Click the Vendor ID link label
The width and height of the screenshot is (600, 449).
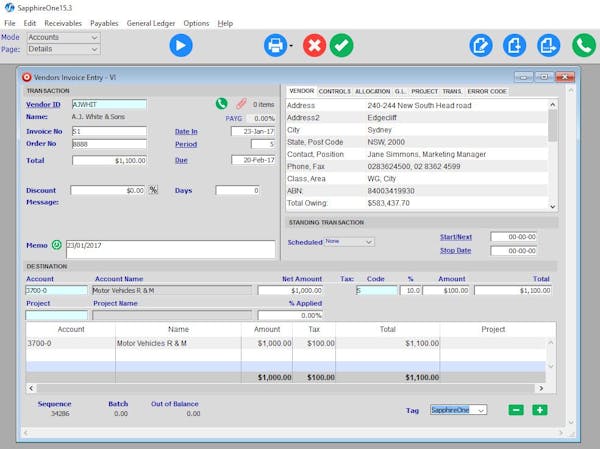43,104
